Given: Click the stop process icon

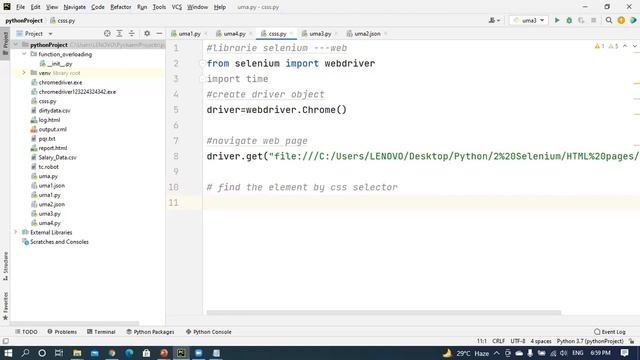Looking at the screenshot, I should [593, 20].
